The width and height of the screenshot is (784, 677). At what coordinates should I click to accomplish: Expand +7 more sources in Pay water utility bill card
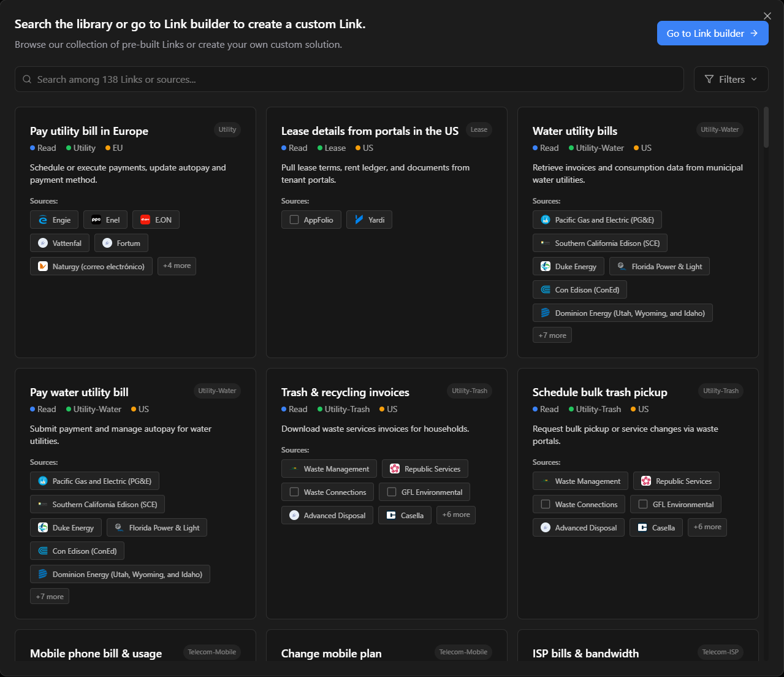[x=50, y=597]
